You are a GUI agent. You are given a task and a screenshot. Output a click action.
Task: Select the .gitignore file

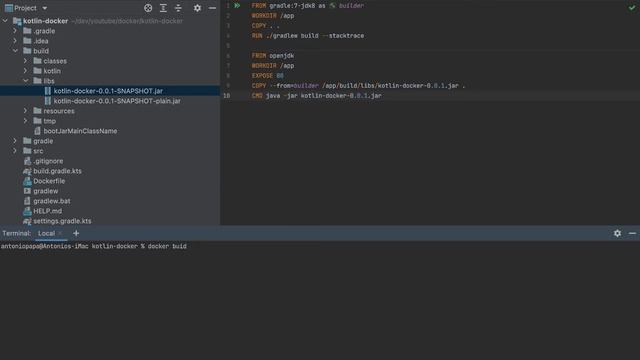[x=48, y=161]
